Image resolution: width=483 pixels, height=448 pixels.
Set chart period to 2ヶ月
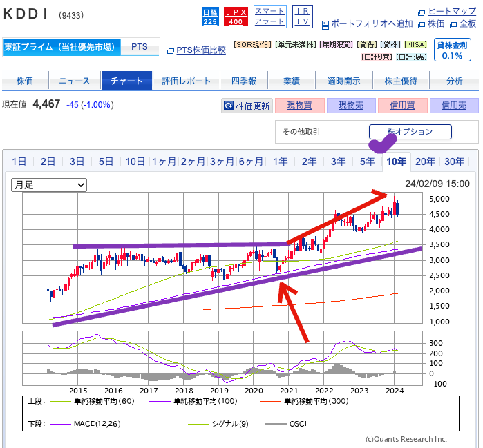193,162
